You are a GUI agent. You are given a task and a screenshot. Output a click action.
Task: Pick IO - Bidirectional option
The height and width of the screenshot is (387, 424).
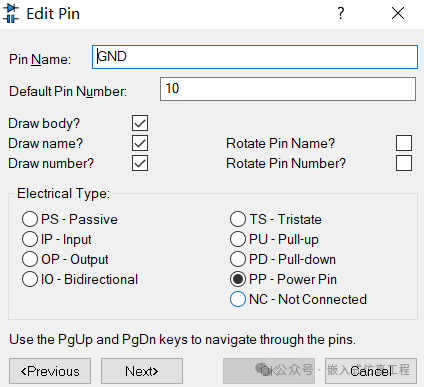pos(30,279)
